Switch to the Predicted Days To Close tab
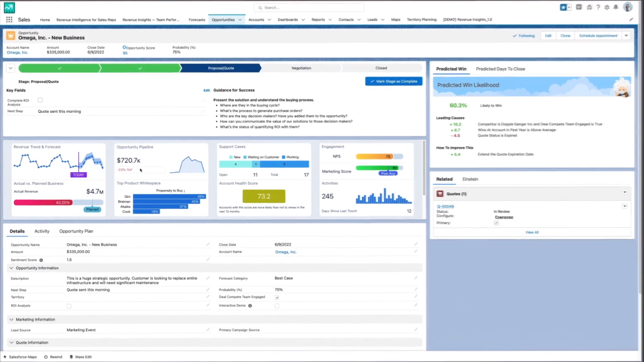The image size is (644, 362). point(500,69)
